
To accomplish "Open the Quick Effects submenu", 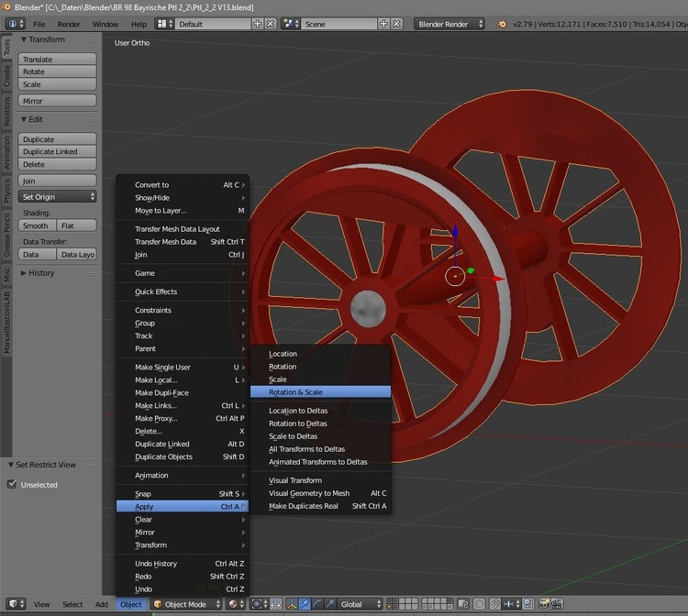I will pos(183,291).
